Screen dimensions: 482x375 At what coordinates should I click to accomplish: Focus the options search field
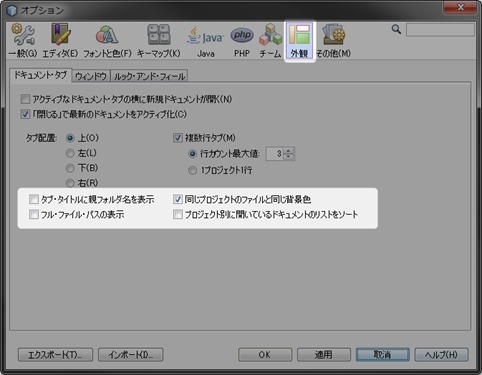click(440, 30)
